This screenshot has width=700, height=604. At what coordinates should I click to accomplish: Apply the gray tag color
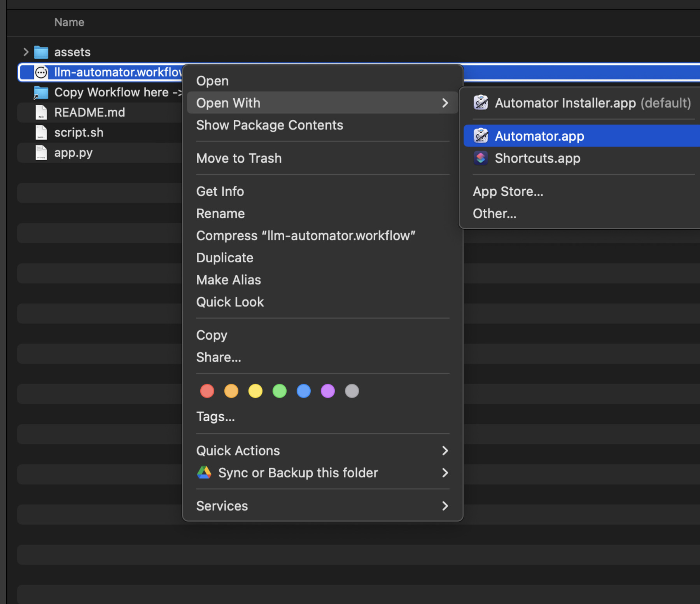352,391
